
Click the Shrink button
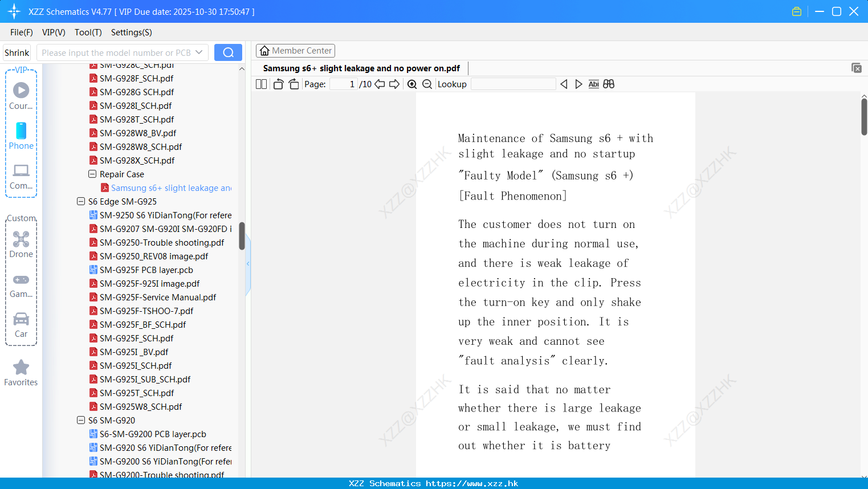pyautogui.click(x=17, y=52)
